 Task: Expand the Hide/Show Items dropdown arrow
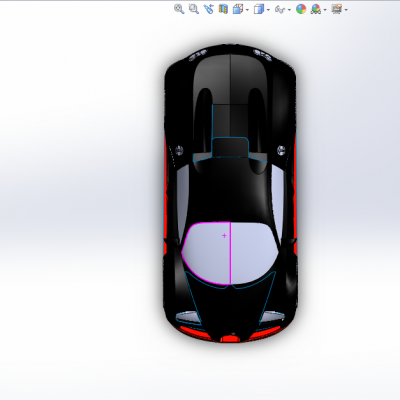289,10
